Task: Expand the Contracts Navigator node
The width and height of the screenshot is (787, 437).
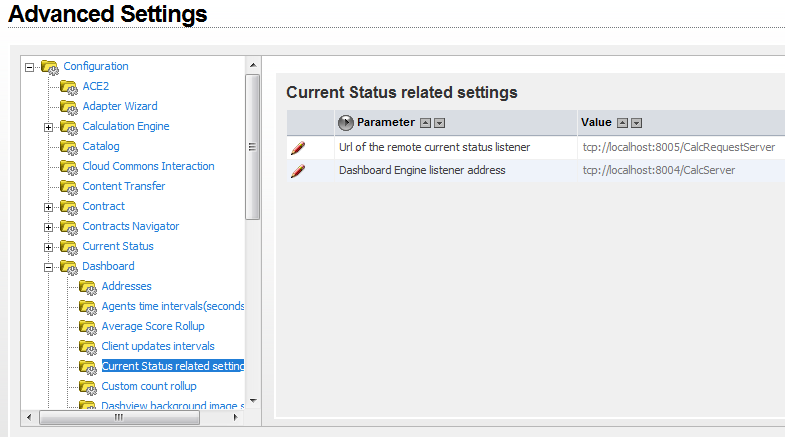Action: (x=49, y=227)
